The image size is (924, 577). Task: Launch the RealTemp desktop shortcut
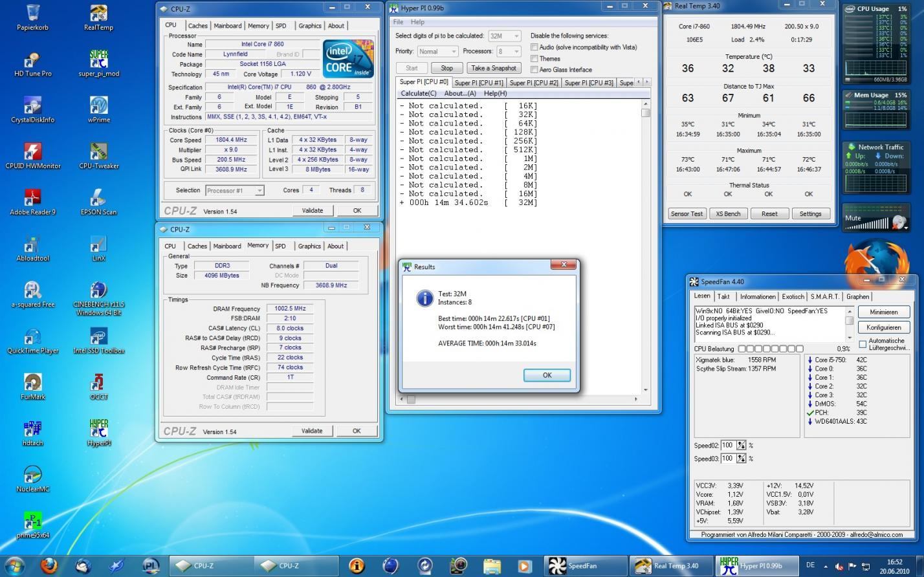click(x=98, y=17)
